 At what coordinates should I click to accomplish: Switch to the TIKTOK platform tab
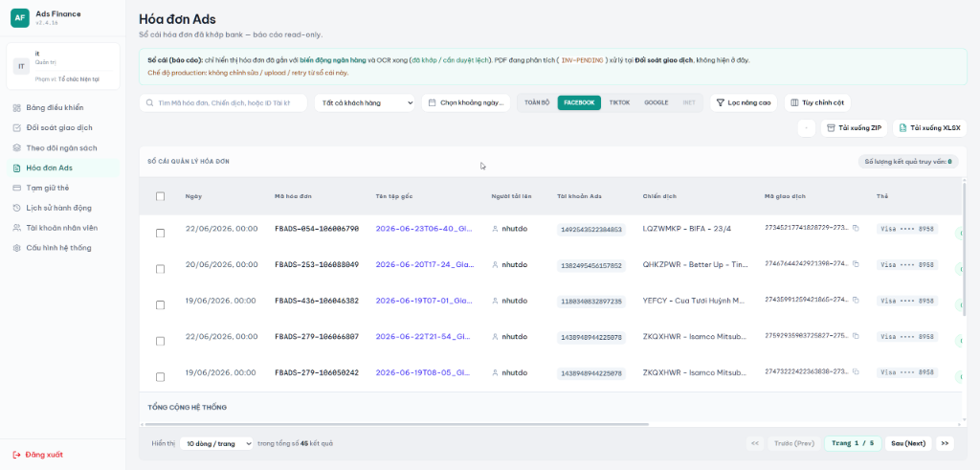coord(619,102)
